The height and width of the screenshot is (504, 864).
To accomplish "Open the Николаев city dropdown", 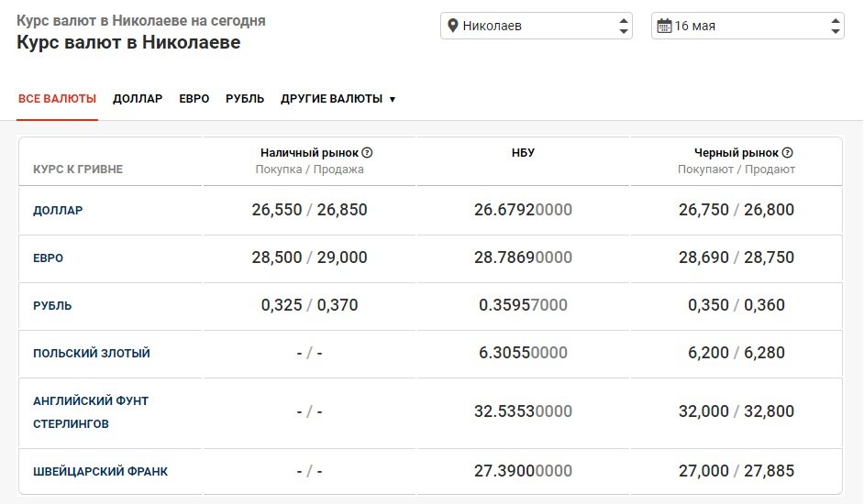I will coord(537,26).
